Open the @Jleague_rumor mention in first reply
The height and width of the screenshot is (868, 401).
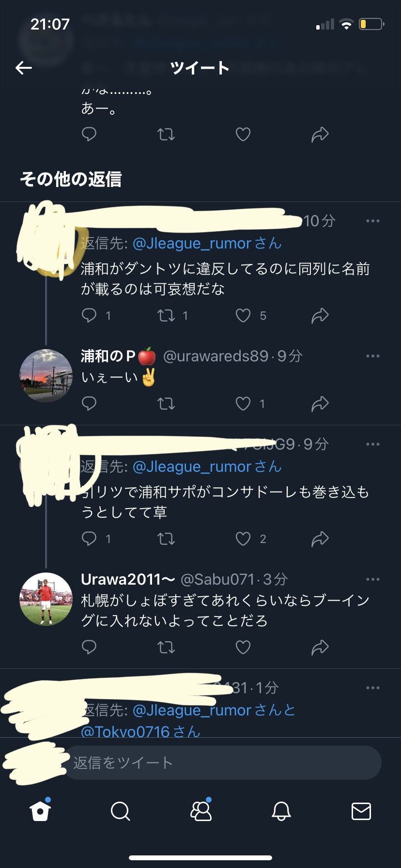point(192,243)
